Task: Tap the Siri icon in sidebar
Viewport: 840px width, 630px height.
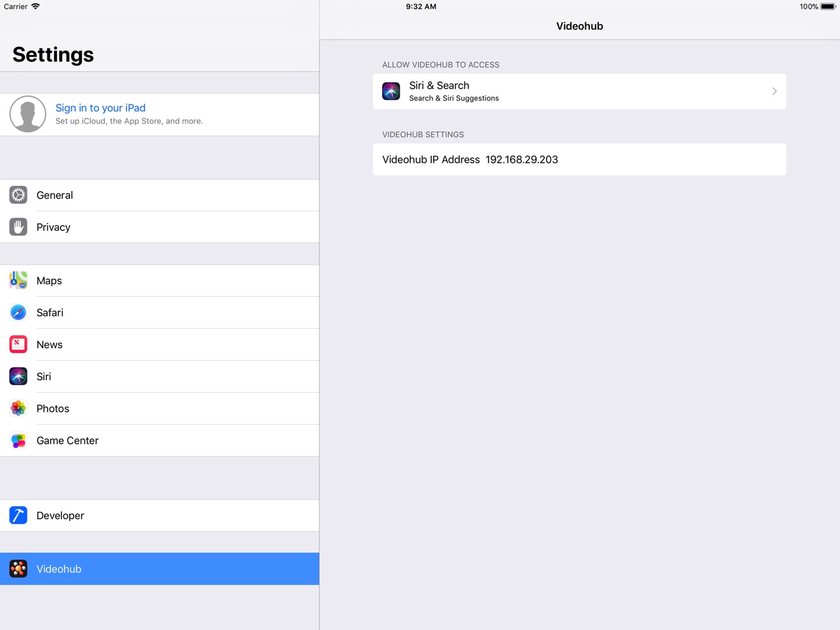Action: (x=18, y=376)
